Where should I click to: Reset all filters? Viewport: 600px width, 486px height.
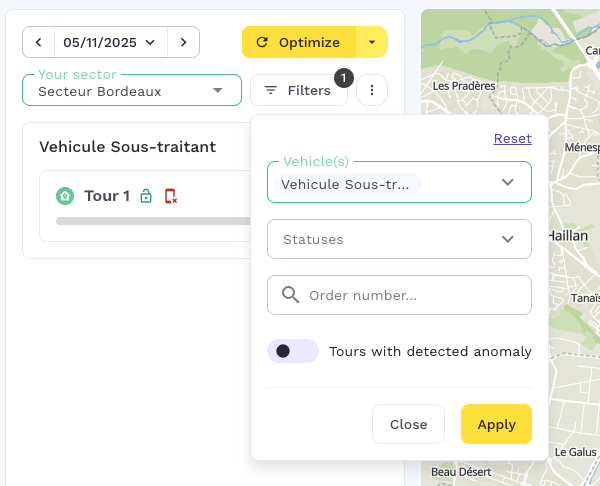tap(512, 139)
